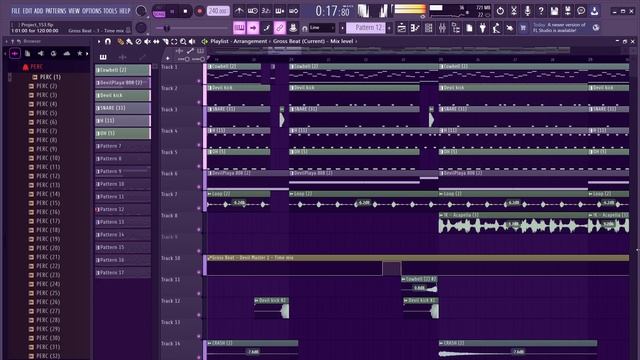
Task: Select Pattern 9 in the picker list
Action: [x=123, y=171]
